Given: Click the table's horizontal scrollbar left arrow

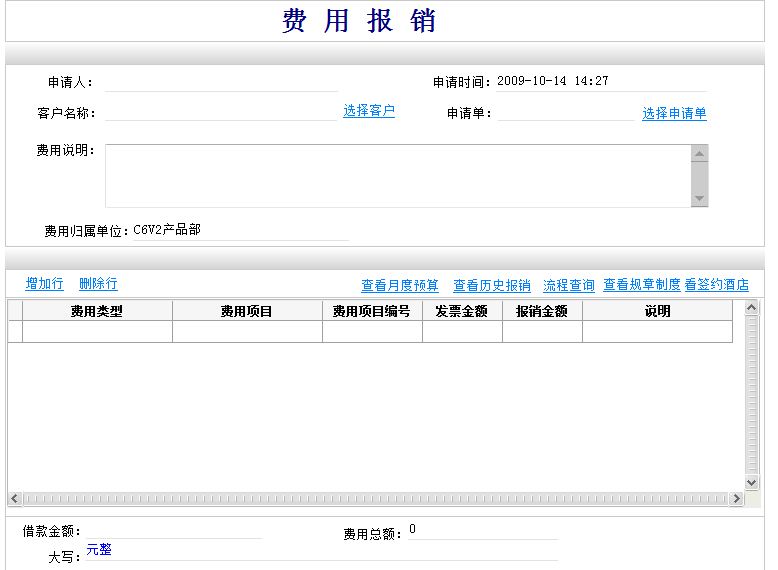Looking at the screenshot, I should click(15, 498).
